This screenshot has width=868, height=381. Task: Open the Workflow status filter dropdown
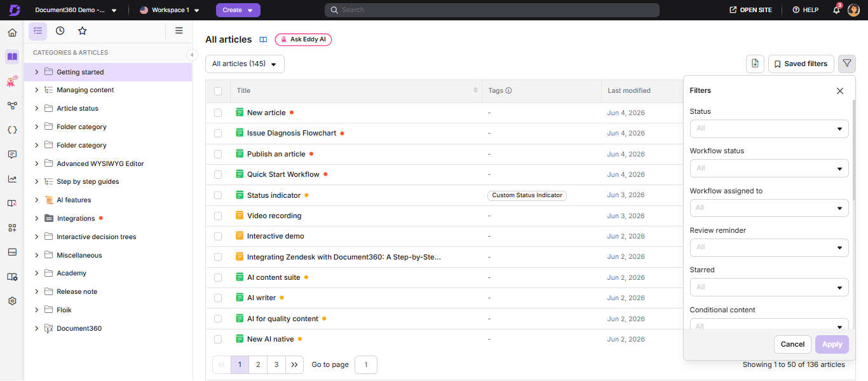pyautogui.click(x=769, y=168)
